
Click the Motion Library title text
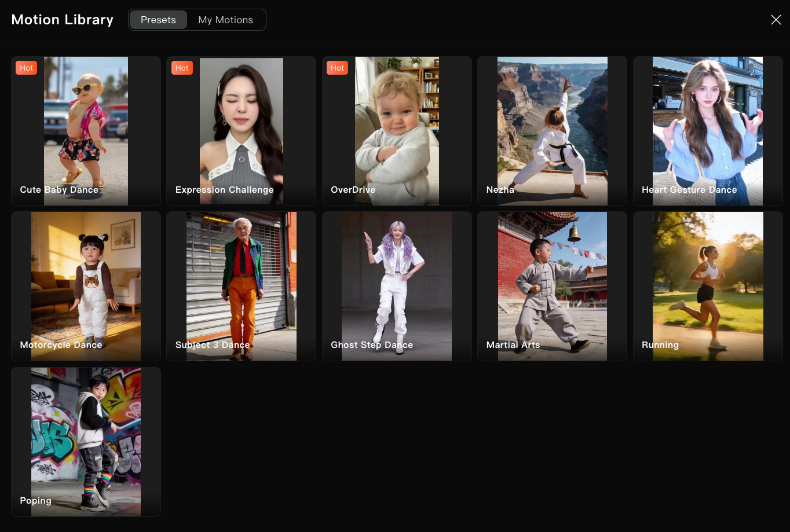(x=62, y=19)
